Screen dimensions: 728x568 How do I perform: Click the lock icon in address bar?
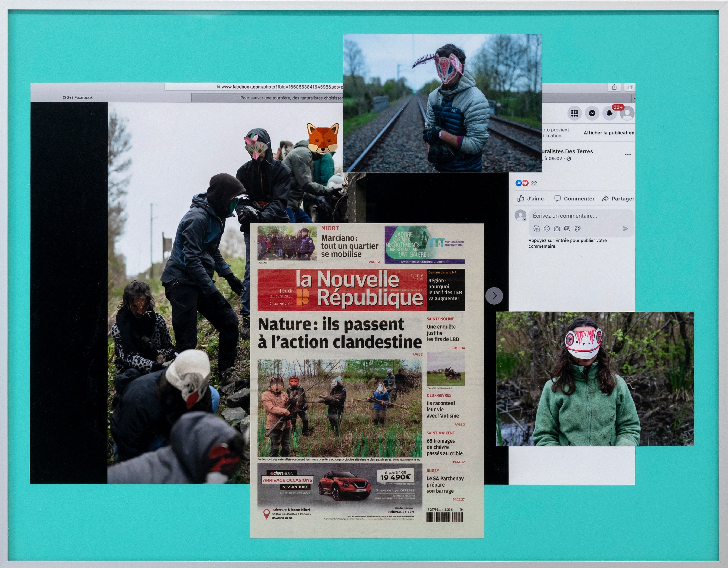218,87
